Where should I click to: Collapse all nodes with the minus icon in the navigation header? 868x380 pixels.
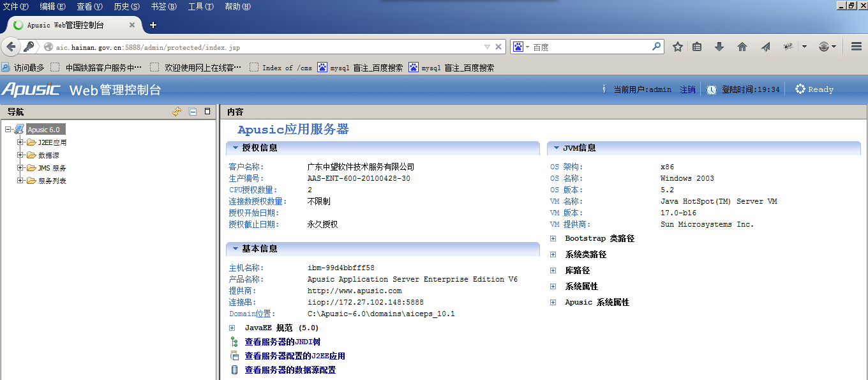(193, 112)
